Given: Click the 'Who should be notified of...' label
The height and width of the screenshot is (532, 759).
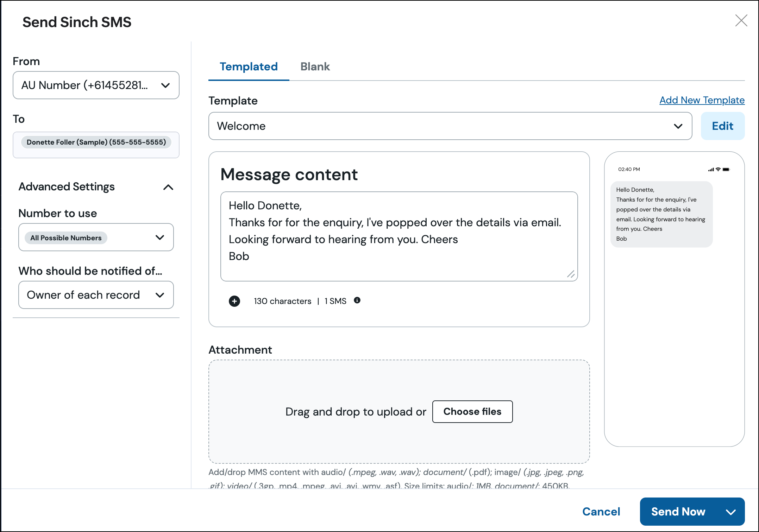Looking at the screenshot, I should click(90, 271).
